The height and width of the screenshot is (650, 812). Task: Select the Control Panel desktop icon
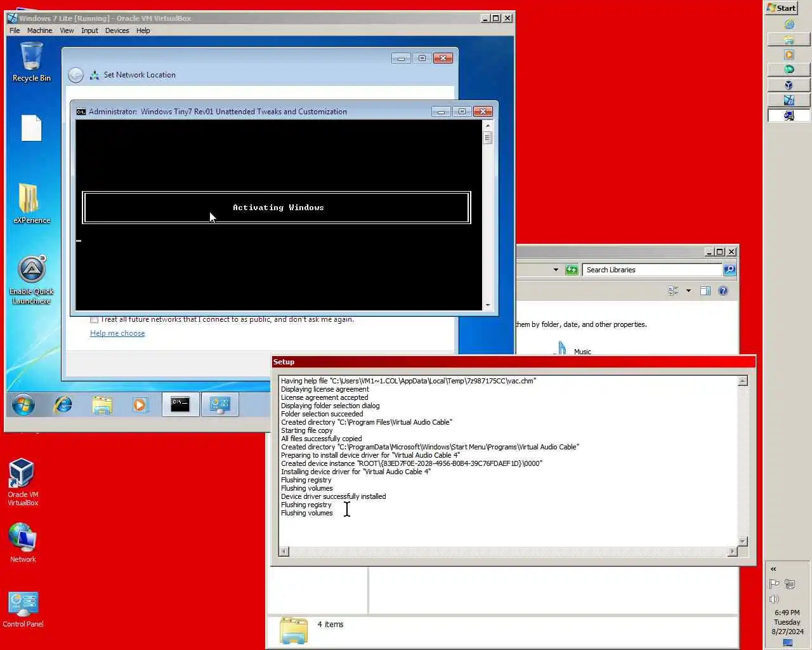tap(23, 609)
